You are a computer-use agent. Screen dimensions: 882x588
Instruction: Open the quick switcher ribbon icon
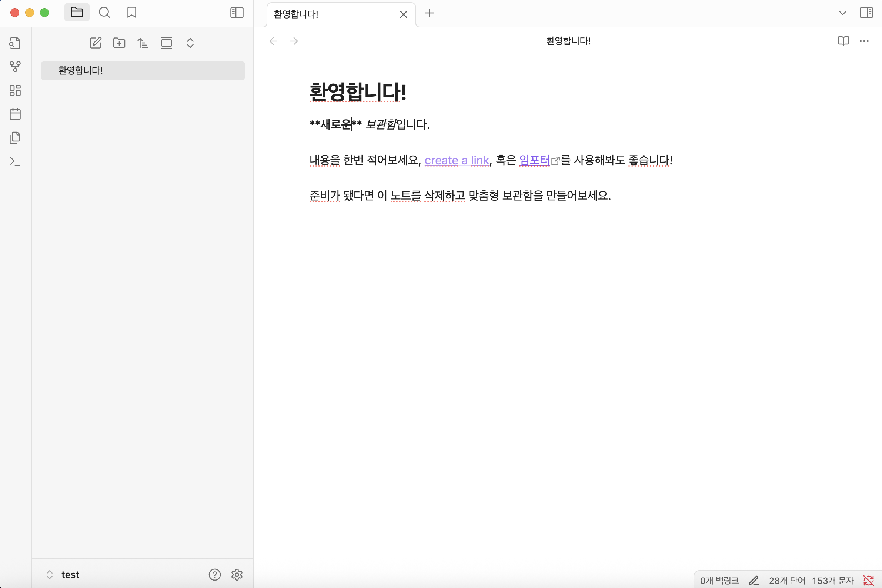pyautogui.click(x=15, y=43)
